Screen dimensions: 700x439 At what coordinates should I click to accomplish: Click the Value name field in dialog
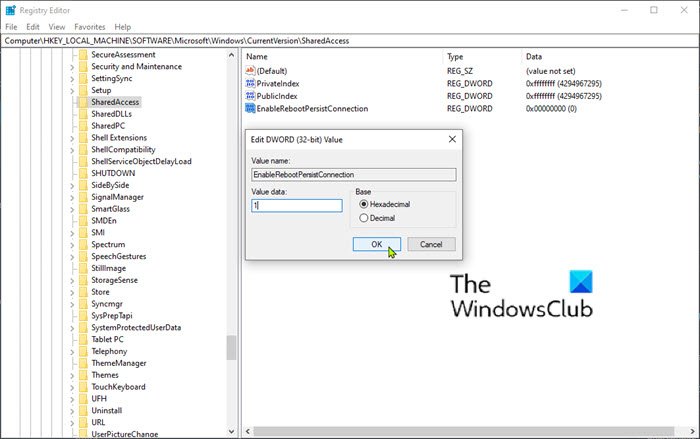click(354, 175)
